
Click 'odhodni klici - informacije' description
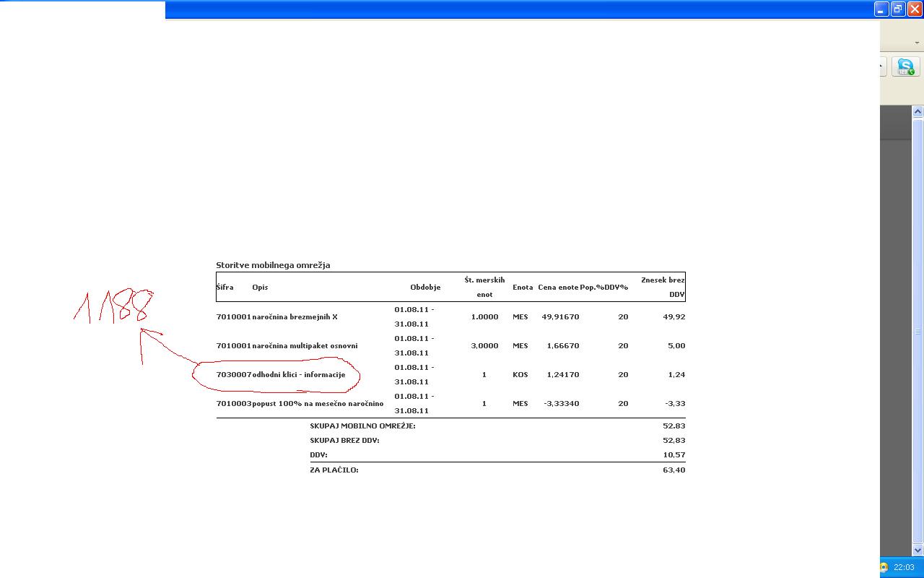299,374
